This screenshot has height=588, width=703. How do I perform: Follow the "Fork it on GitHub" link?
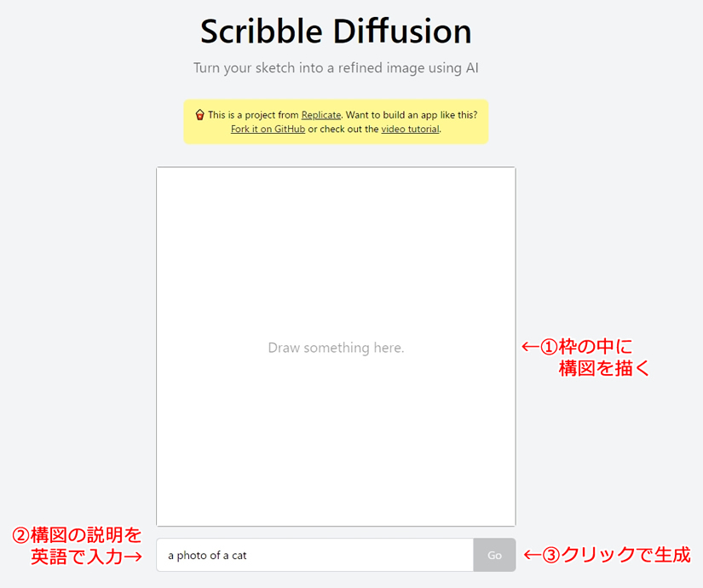268,130
